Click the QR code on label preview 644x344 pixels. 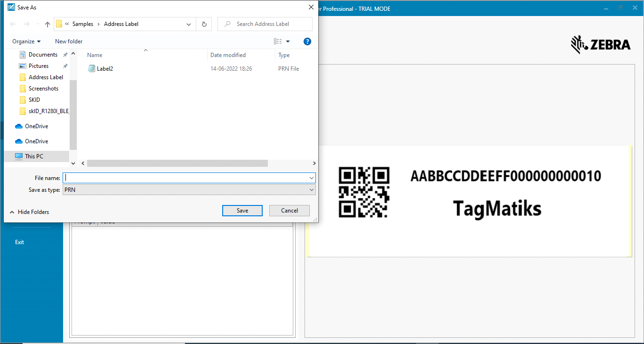click(364, 192)
